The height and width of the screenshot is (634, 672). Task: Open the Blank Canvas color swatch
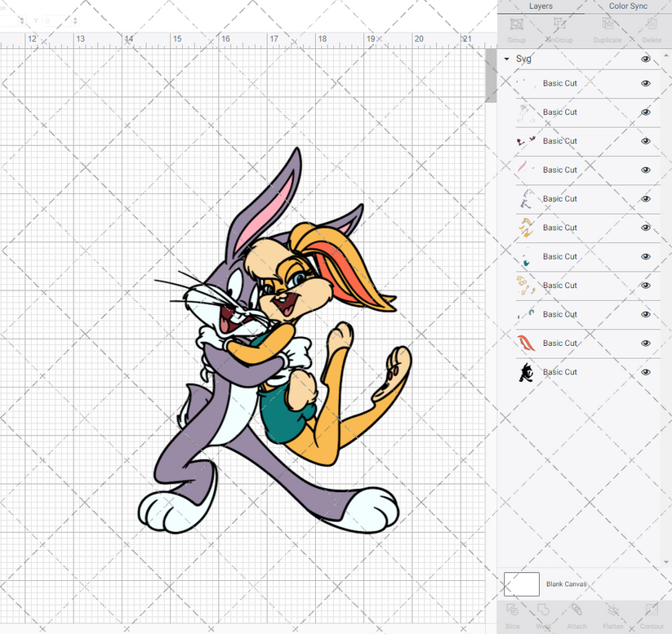(523, 584)
